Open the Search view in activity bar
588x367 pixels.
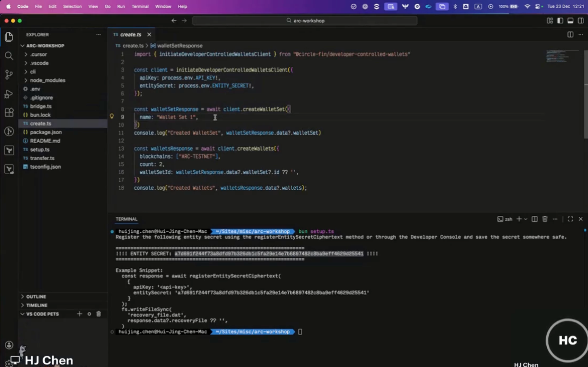tap(9, 56)
